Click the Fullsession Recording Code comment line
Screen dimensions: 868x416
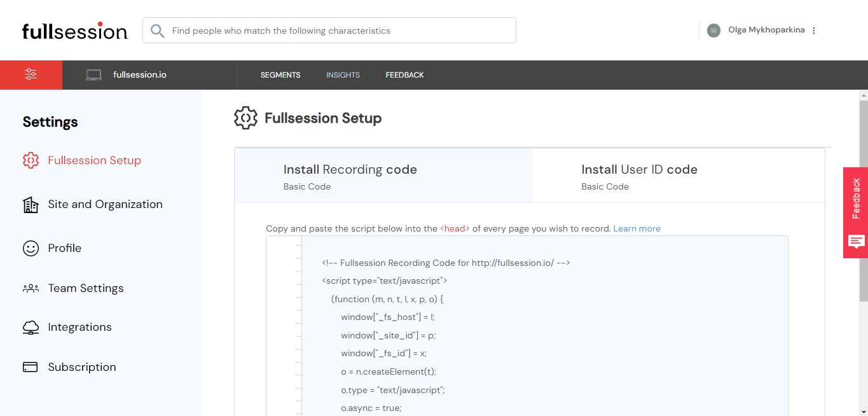(446, 263)
